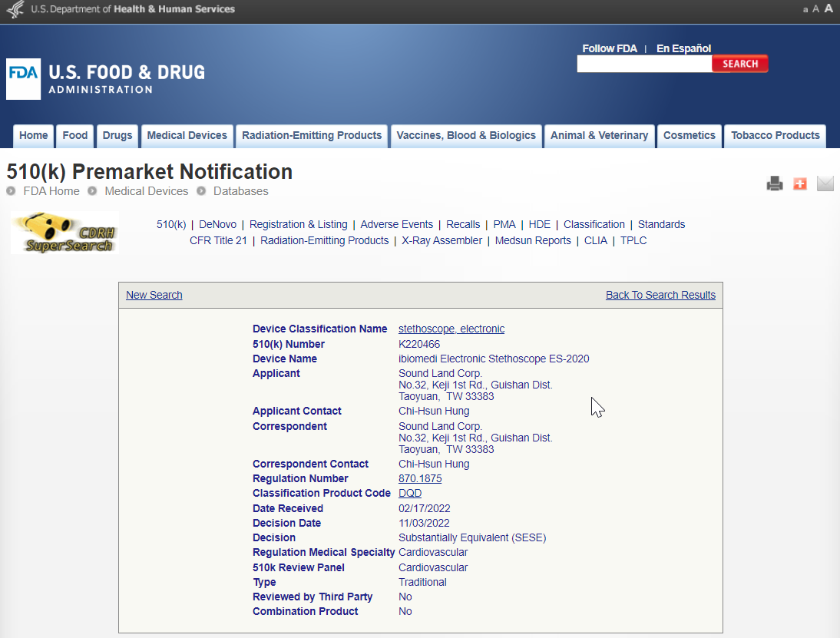Open regulation number 870.1875 link
Screen dimensions: 840x638
click(420, 478)
